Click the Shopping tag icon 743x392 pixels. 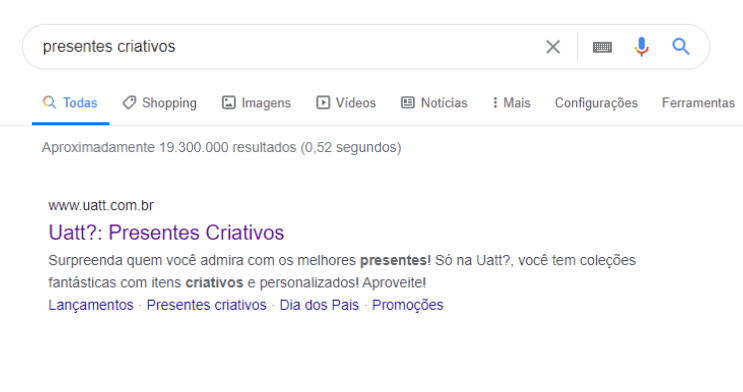point(129,102)
